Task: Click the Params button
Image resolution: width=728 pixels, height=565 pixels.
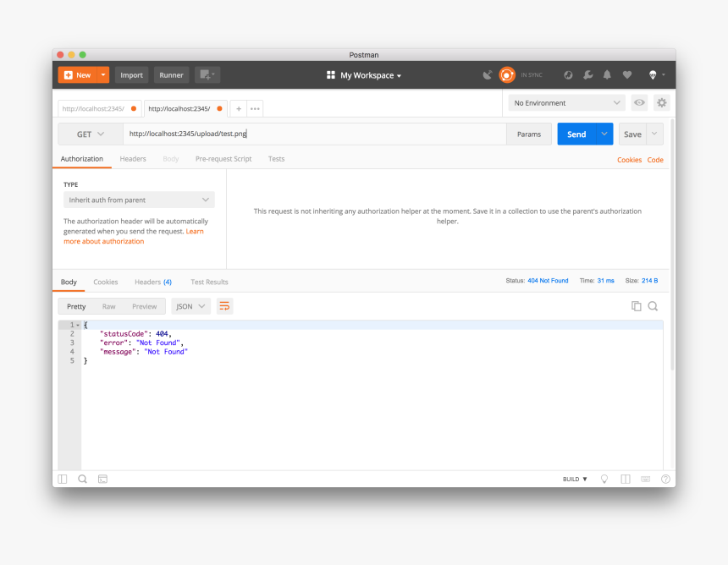Action: pos(529,134)
